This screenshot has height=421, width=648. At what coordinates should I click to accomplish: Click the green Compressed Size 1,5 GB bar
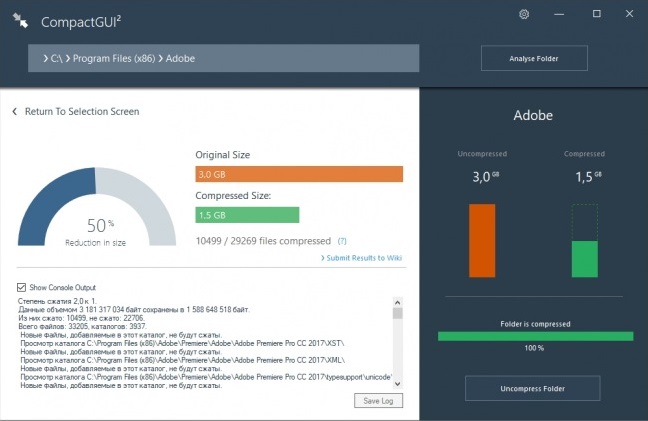(247, 215)
